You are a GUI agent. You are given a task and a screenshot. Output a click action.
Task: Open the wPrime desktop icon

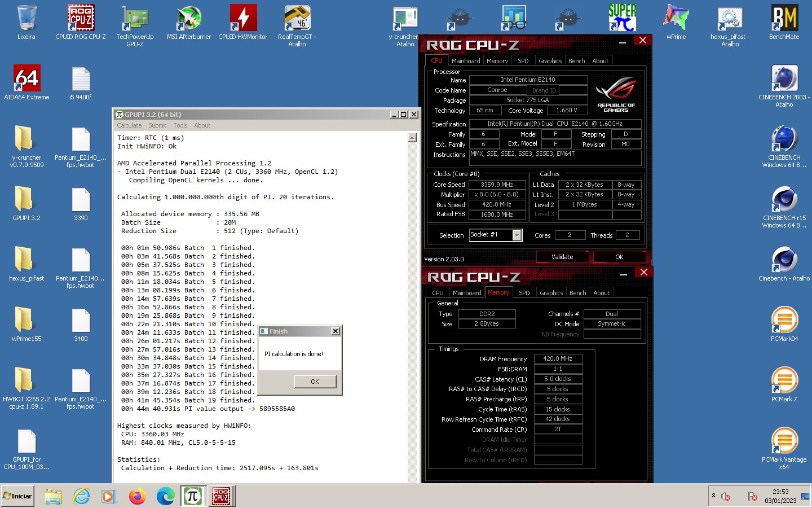[x=676, y=23]
